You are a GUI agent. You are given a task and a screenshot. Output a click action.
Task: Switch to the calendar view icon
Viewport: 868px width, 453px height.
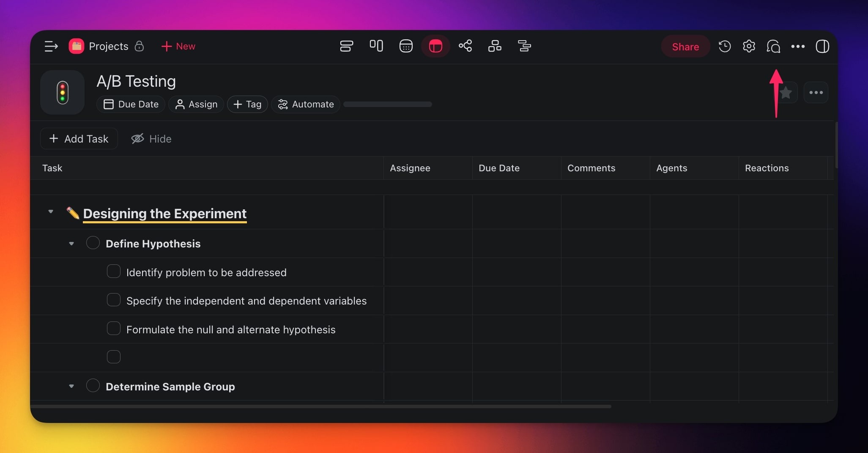tap(405, 46)
